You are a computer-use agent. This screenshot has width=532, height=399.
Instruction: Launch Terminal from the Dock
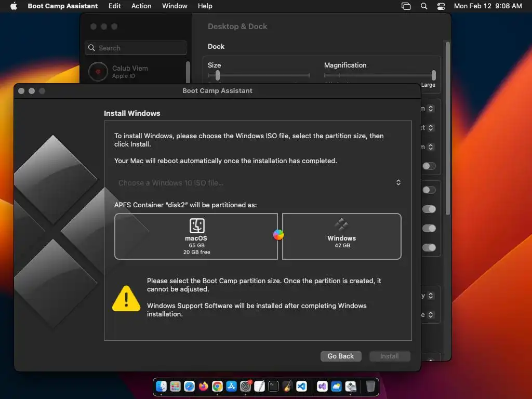[x=273, y=386]
